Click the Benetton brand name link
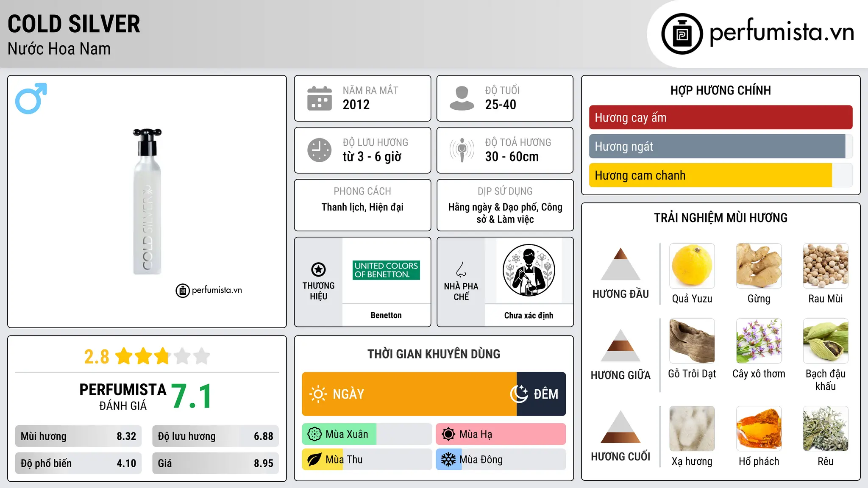The width and height of the screenshot is (868, 488). [x=386, y=315]
